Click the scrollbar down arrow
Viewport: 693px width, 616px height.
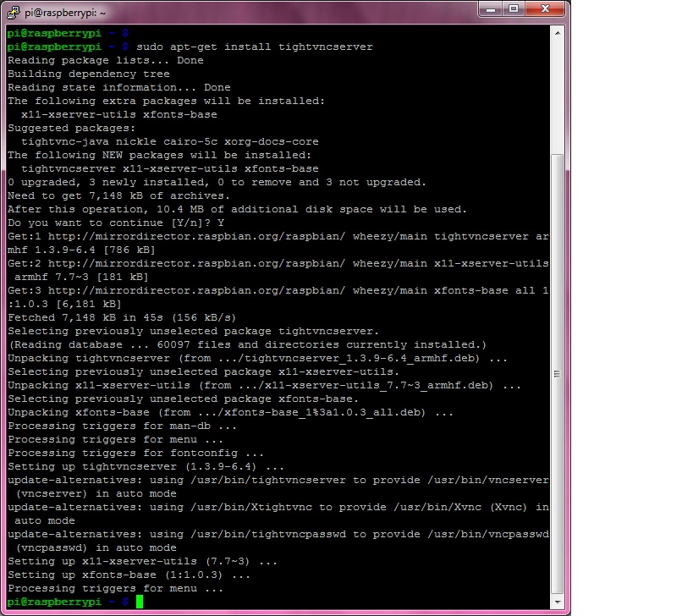pyautogui.click(x=557, y=602)
